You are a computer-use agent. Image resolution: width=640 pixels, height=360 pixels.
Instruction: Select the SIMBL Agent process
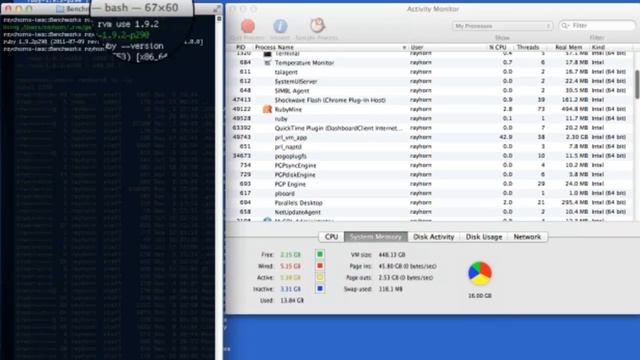point(292,91)
